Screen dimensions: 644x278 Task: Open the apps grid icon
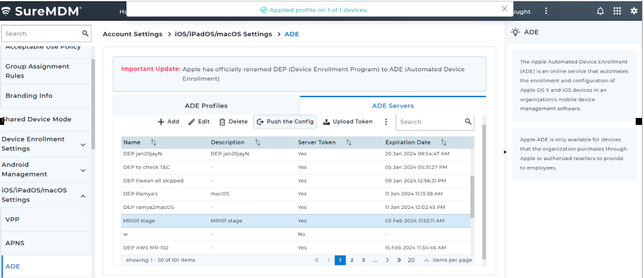617,12
